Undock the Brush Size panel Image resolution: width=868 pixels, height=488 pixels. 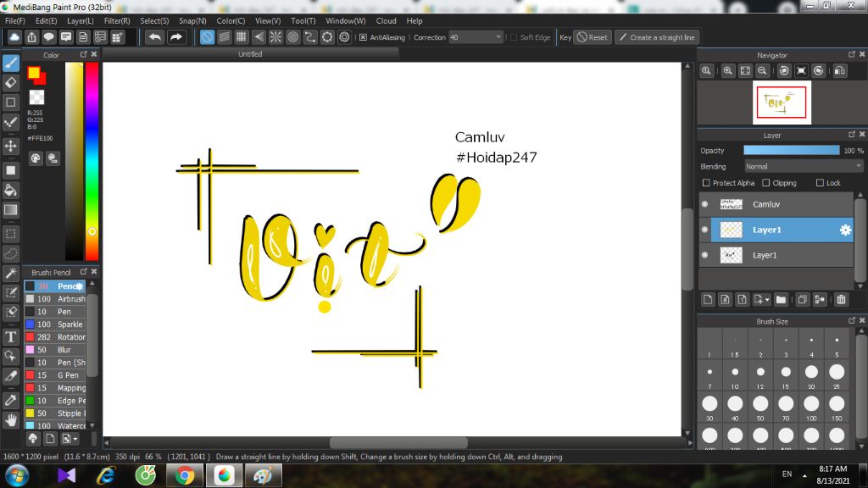[x=851, y=320]
